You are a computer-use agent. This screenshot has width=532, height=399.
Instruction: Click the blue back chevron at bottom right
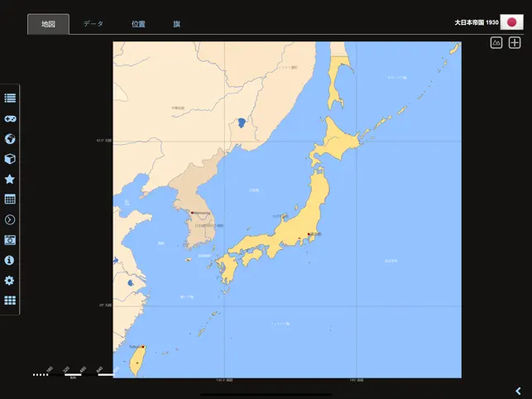[518, 391]
